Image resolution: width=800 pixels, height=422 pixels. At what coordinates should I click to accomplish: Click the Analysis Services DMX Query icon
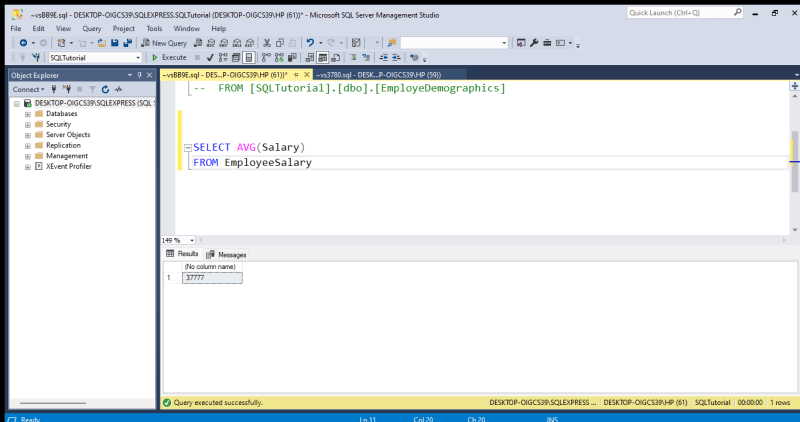223,43
